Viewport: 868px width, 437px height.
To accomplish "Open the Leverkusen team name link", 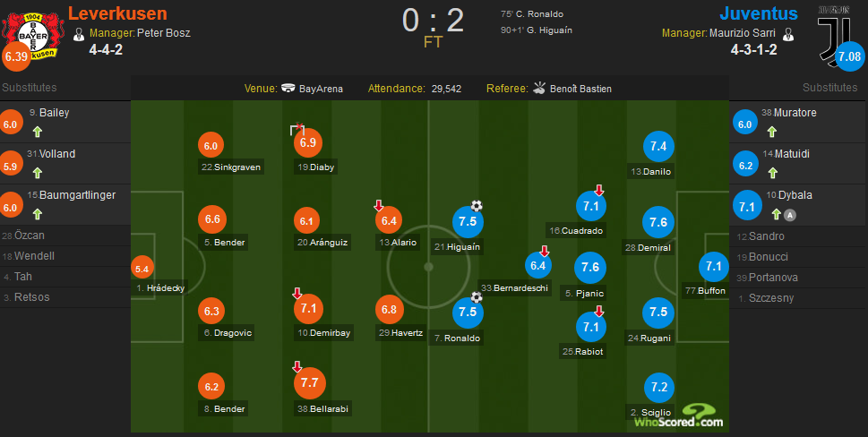I will pos(117,13).
